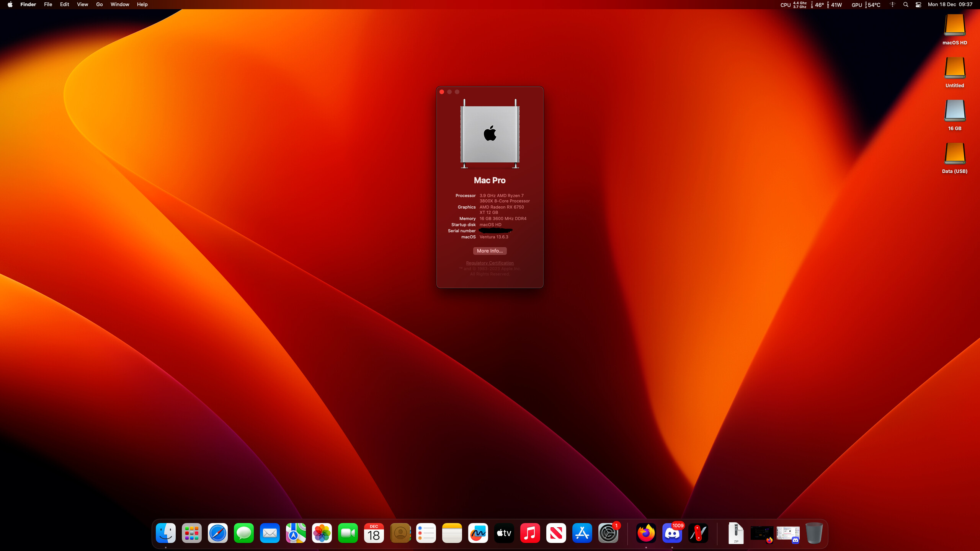Open the News app
Screen dimensions: 980x551
point(556,533)
